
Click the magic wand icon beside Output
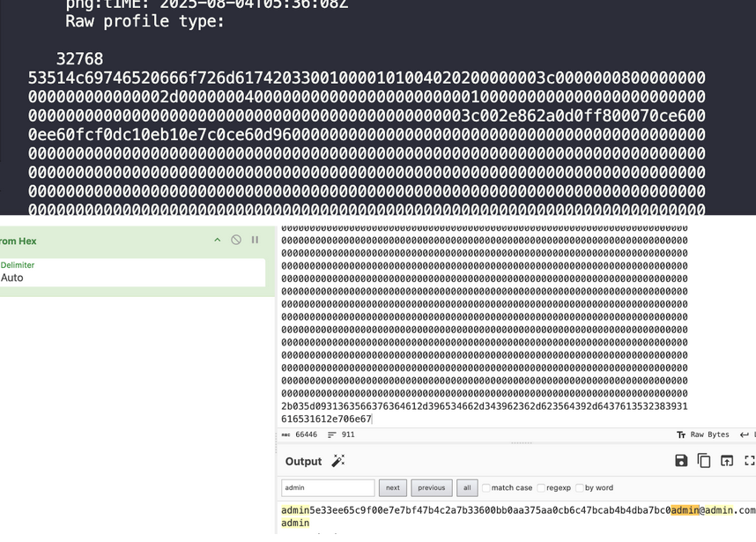[x=337, y=461]
